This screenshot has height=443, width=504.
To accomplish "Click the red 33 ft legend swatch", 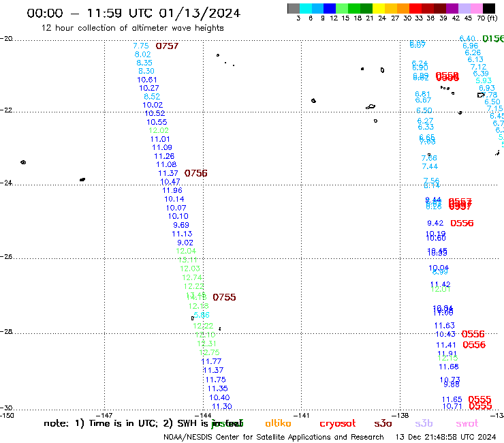I will 415,8.
